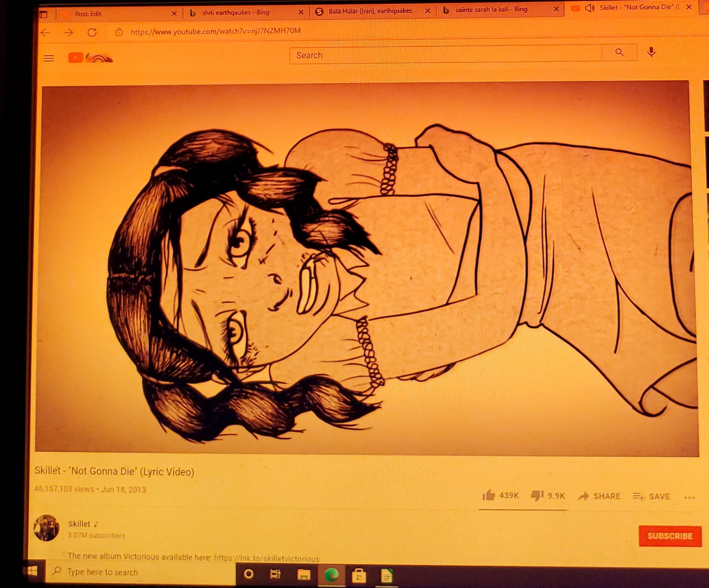Open Skillet channel avatar

47,528
